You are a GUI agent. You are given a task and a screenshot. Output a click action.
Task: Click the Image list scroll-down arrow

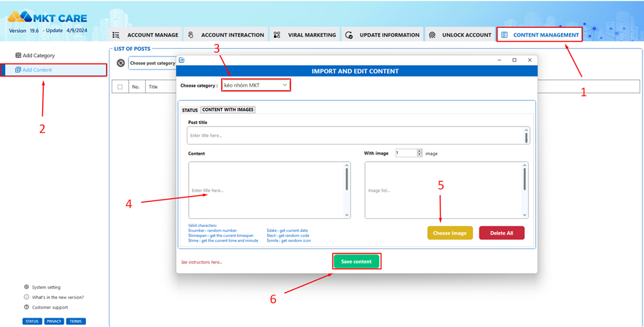click(x=525, y=215)
